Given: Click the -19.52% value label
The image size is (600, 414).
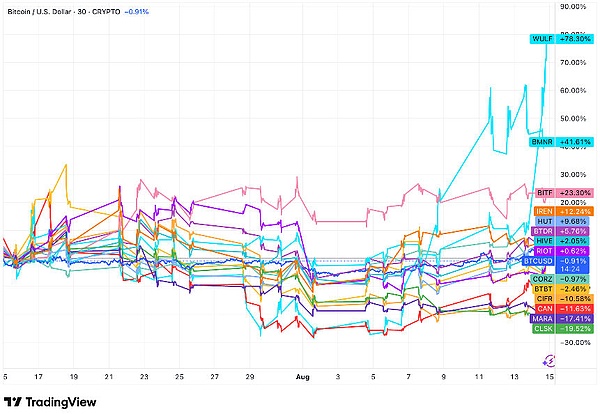Looking at the screenshot, I should click(x=575, y=329).
